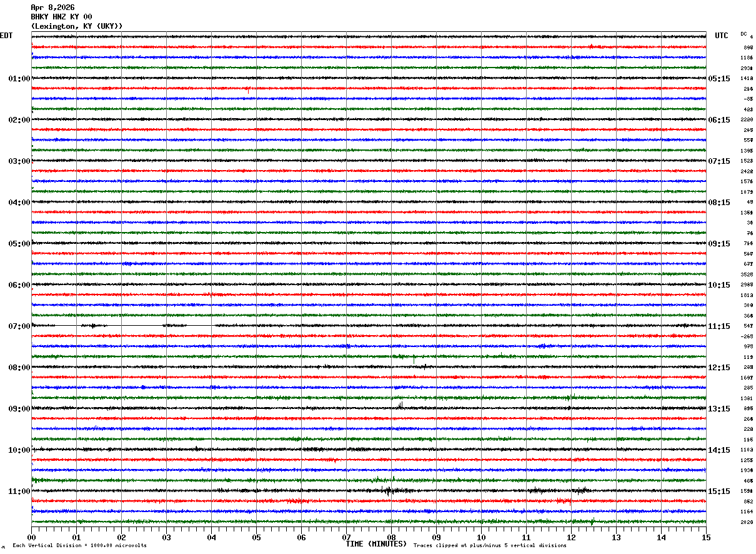
Task: Click the EDT column header
Action: (6, 36)
